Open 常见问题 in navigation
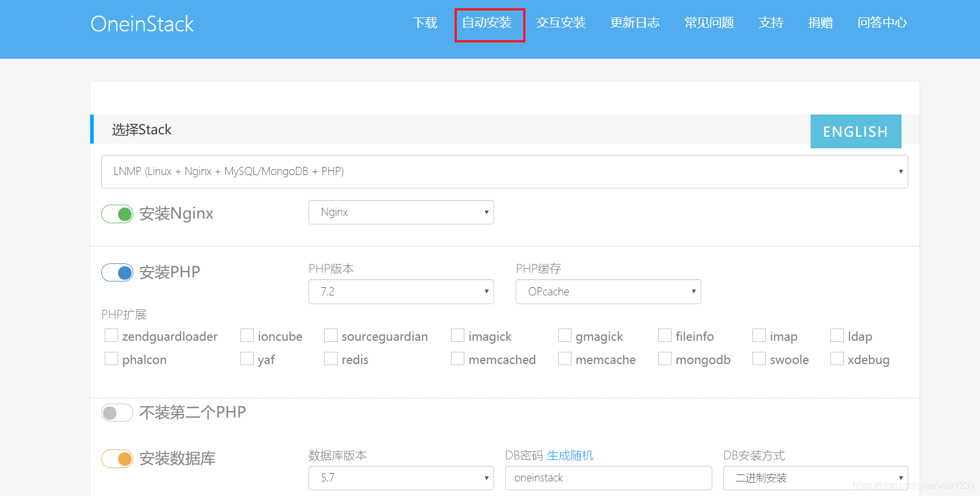Screen dimensions: 980x496 [x=709, y=23]
